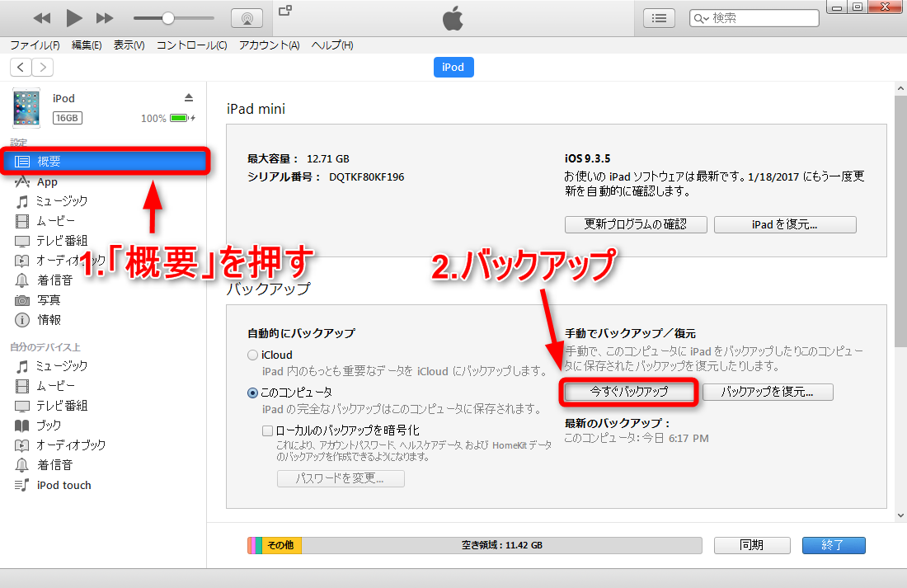
Task: Click the iOS 9.3.5 version text
Action: [587, 158]
